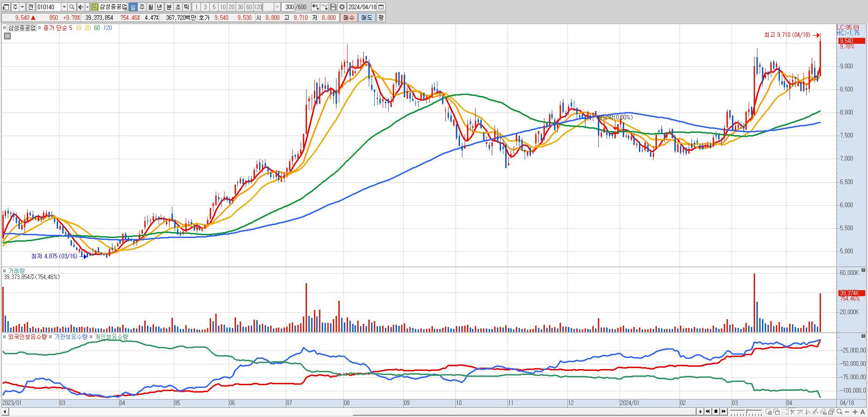Image resolution: width=868 pixels, height=417 pixels.
Task: Click the bottom zoom slider handle
Action: [x=747, y=411]
